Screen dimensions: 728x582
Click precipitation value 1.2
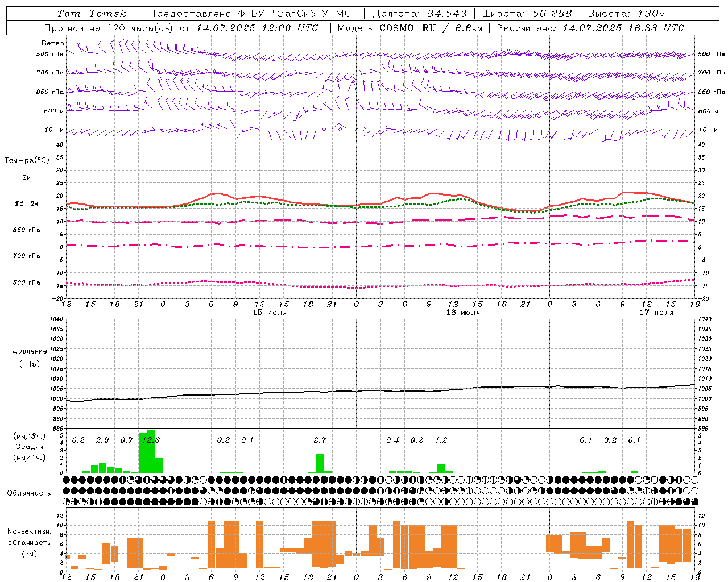441,440
